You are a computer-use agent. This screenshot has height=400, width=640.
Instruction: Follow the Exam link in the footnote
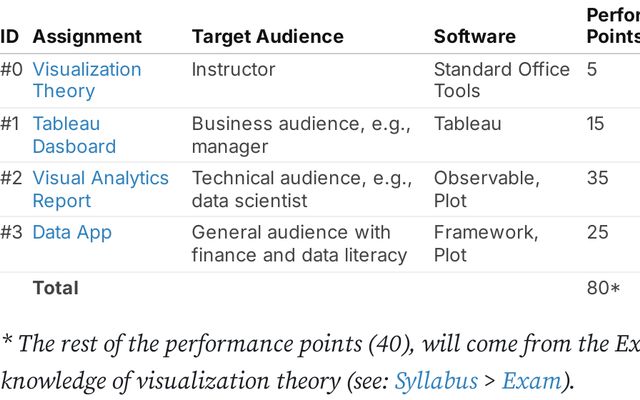click(523, 380)
